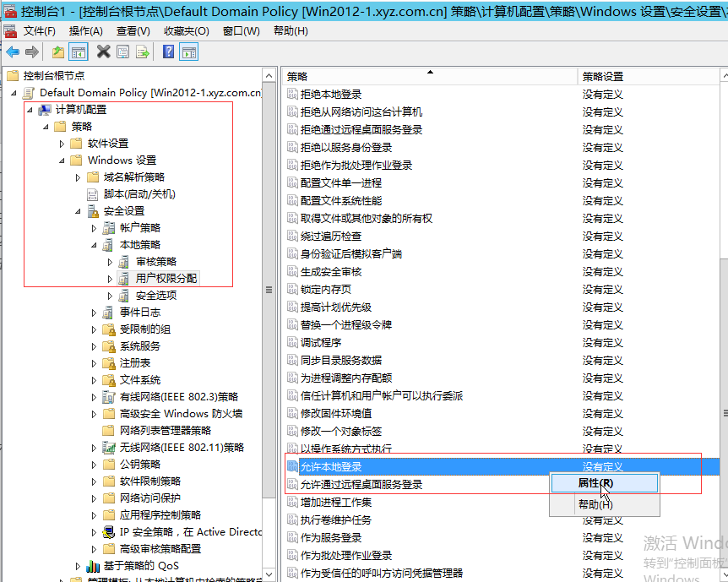The image size is (728, 582).
Task: Open the 文件(F) menu
Action: 40,31
